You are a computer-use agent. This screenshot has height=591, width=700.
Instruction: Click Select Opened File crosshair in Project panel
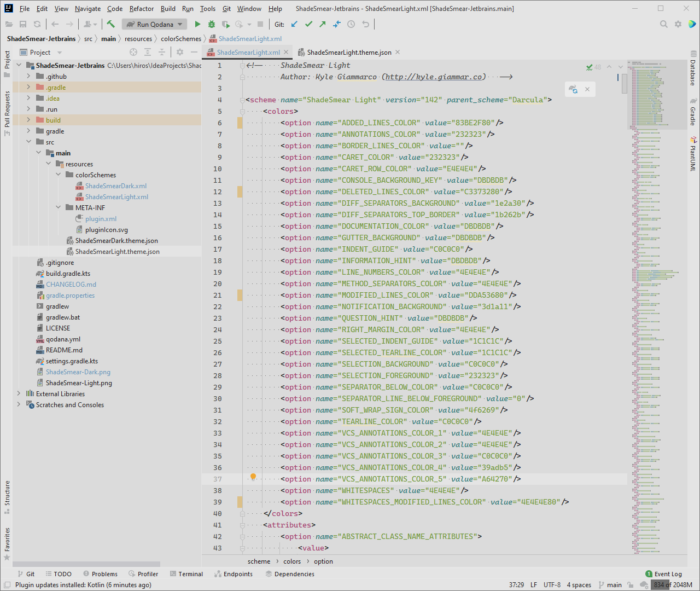[x=133, y=52]
